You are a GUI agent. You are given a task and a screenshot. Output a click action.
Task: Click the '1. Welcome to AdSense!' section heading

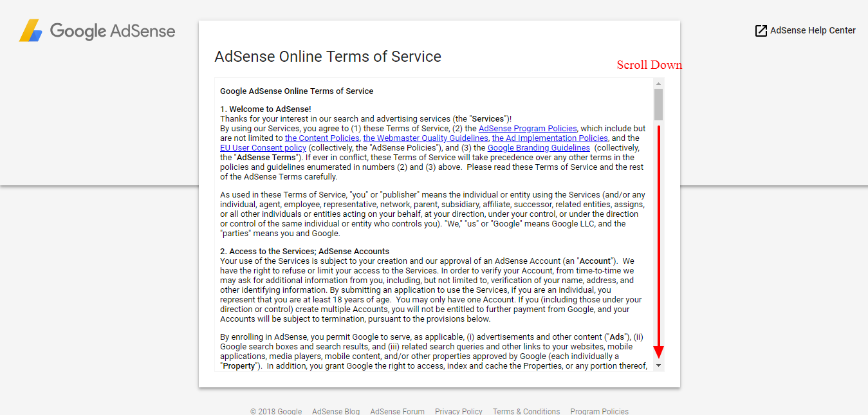coord(266,109)
